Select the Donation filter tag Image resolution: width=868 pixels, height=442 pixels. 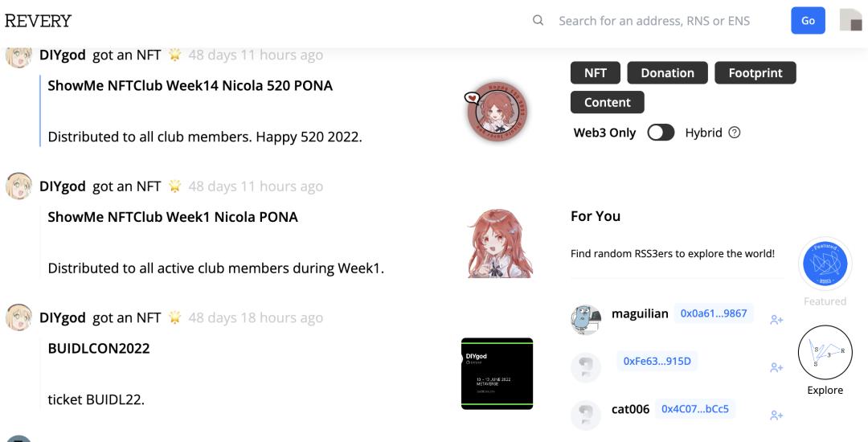click(x=667, y=73)
